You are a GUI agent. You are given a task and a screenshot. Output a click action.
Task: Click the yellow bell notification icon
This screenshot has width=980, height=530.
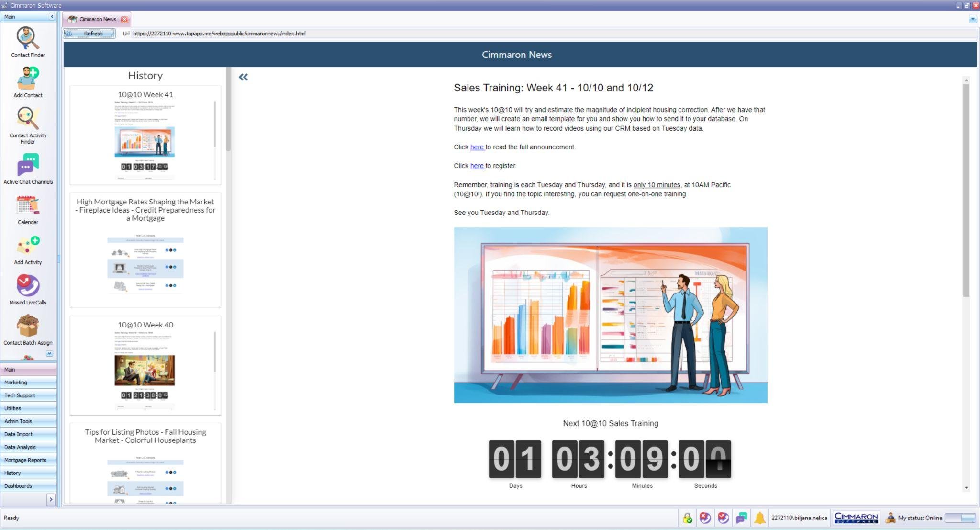click(x=759, y=518)
